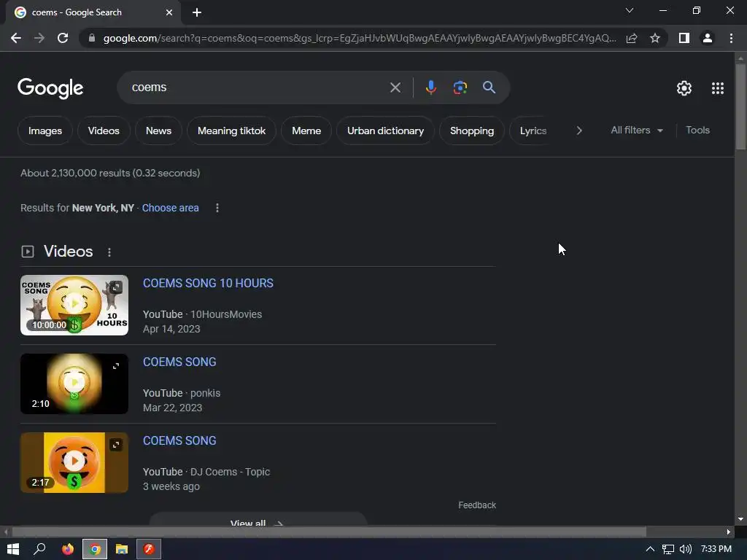The width and height of the screenshot is (747, 560).
Task: Select the Shopping filter chip
Action: click(x=472, y=131)
